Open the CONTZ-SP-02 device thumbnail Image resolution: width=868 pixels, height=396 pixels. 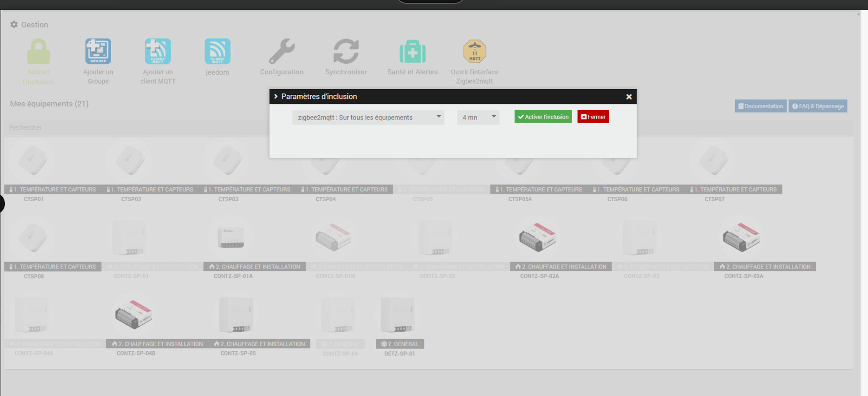pyautogui.click(x=435, y=237)
